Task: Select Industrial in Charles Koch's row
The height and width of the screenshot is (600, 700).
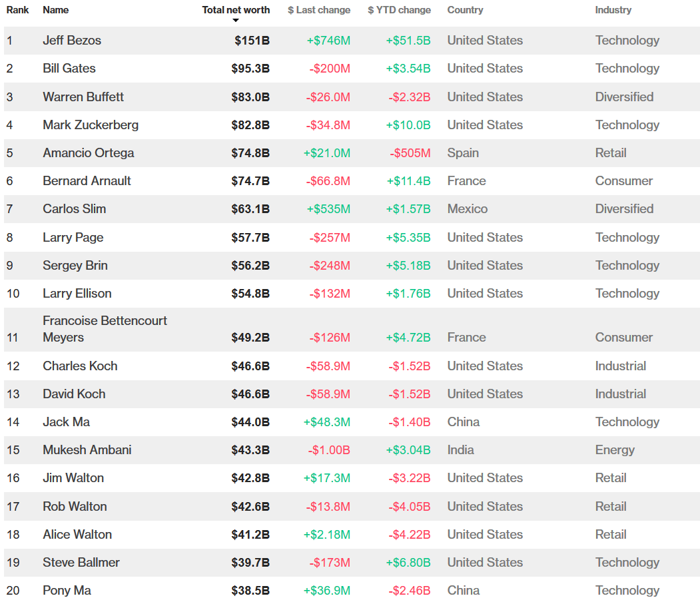Action: (x=621, y=366)
